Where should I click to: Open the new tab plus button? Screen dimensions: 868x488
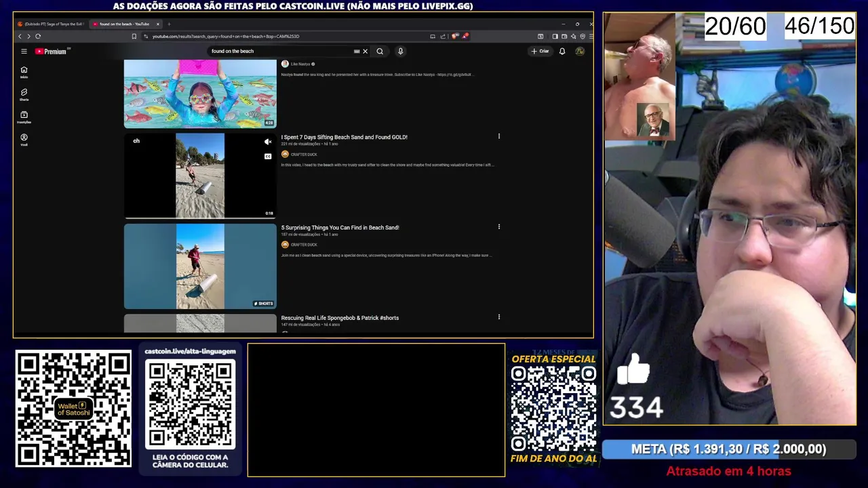pyautogui.click(x=169, y=24)
